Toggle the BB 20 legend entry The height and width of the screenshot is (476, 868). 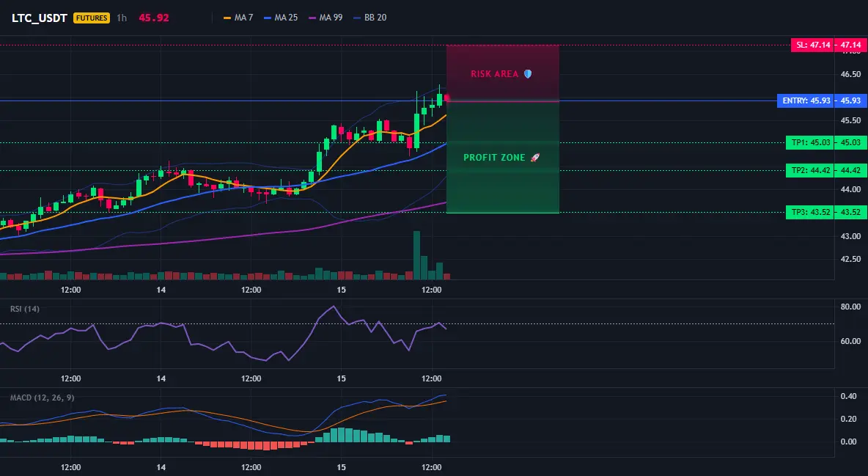tap(369, 18)
